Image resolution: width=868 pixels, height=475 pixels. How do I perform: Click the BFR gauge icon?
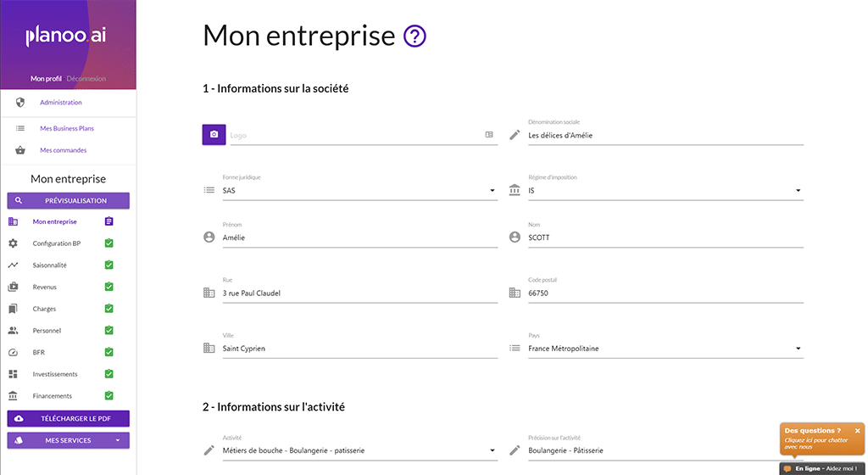pyautogui.click(x=14, y=352)
